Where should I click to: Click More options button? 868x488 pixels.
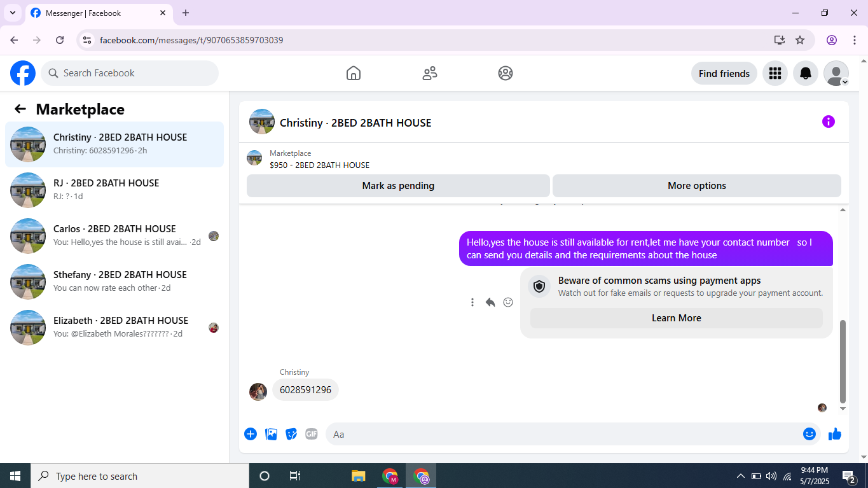(696, 186)
